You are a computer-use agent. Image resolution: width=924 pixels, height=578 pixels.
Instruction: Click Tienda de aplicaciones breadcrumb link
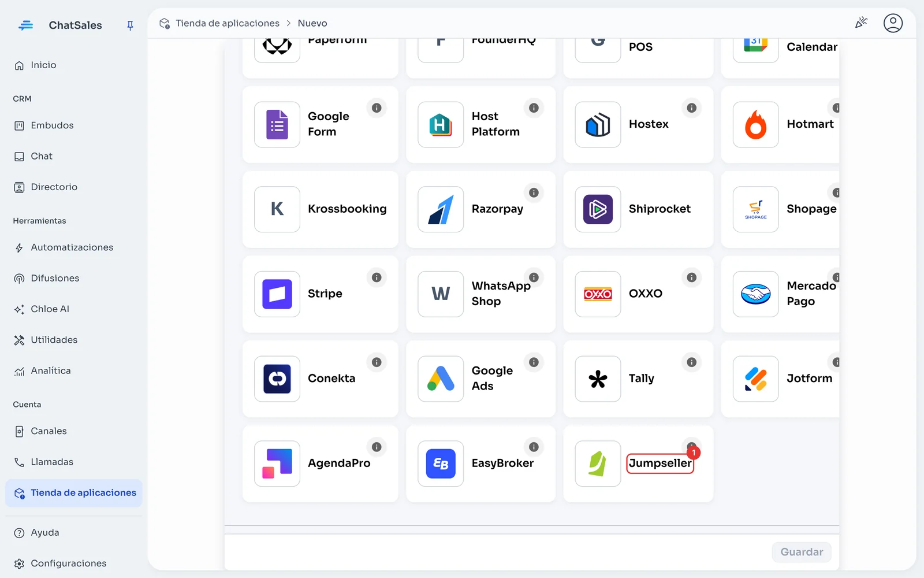point(227,23)
